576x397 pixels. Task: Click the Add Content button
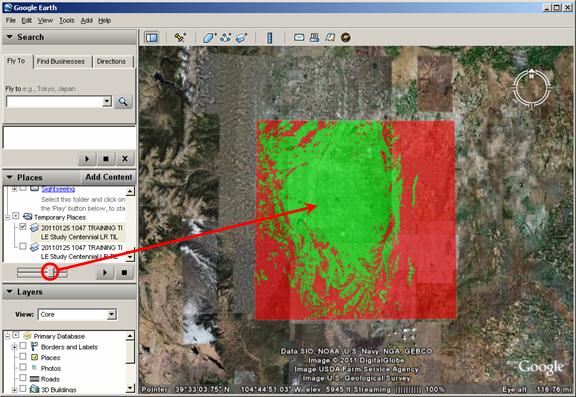(108, 177)
